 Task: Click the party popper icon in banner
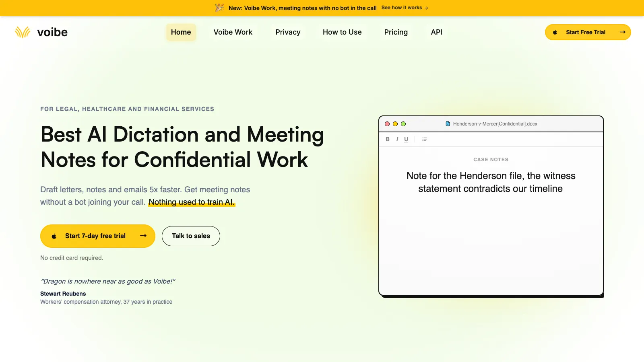tap(219, 8)
